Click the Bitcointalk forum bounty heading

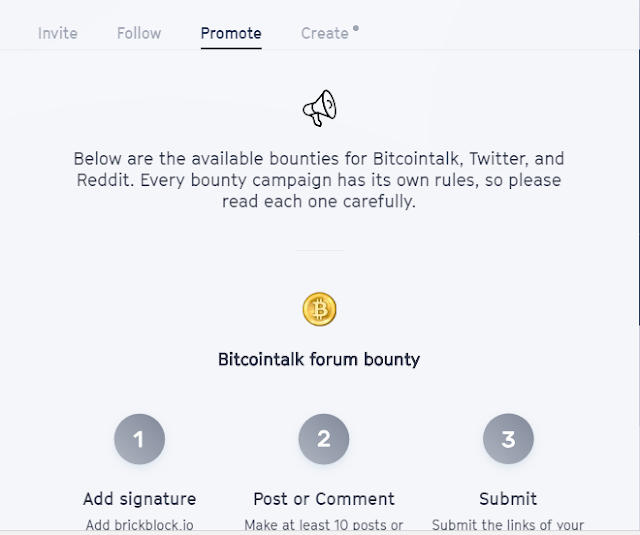pyautogui.click(x=319, y=359)
